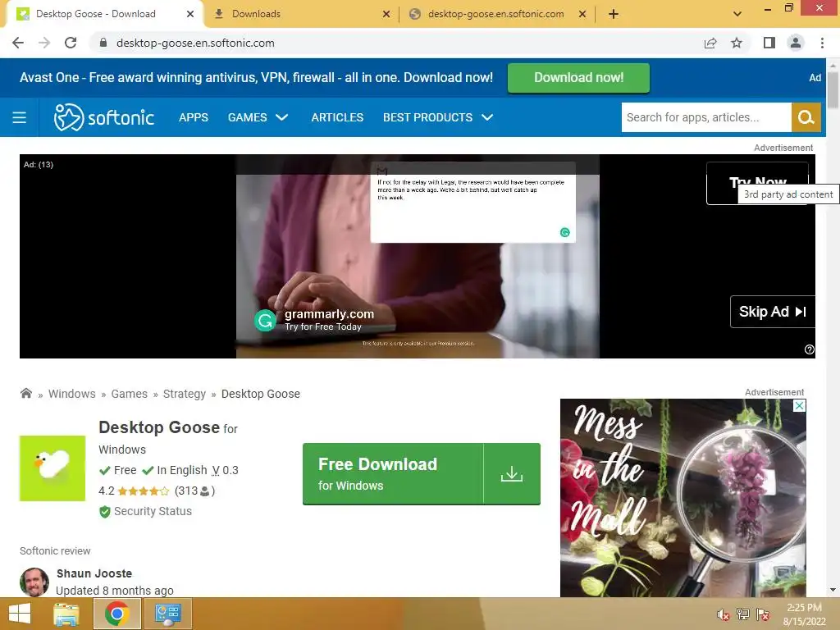
Task: Click the Chrome taskbar icon
Action: pyautogui.click(x=116, y=614)
